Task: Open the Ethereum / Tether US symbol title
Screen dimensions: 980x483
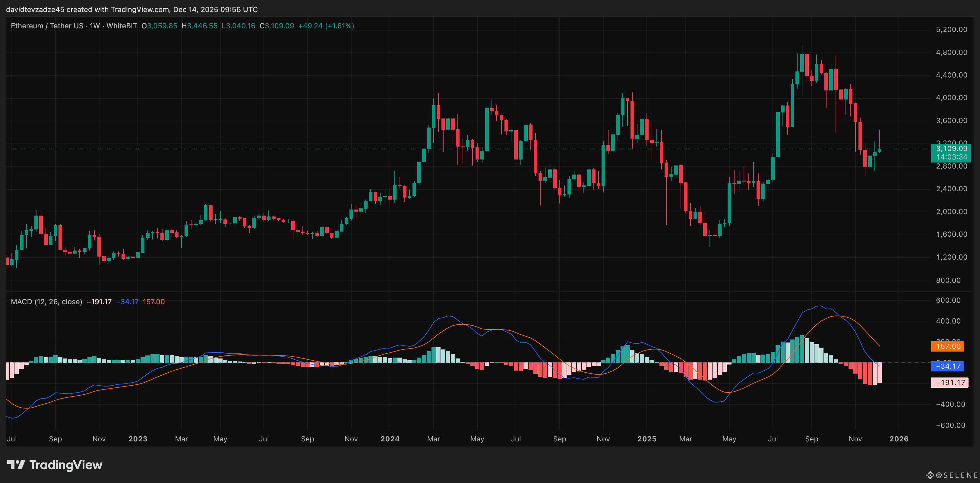Action: pos(47,26)
